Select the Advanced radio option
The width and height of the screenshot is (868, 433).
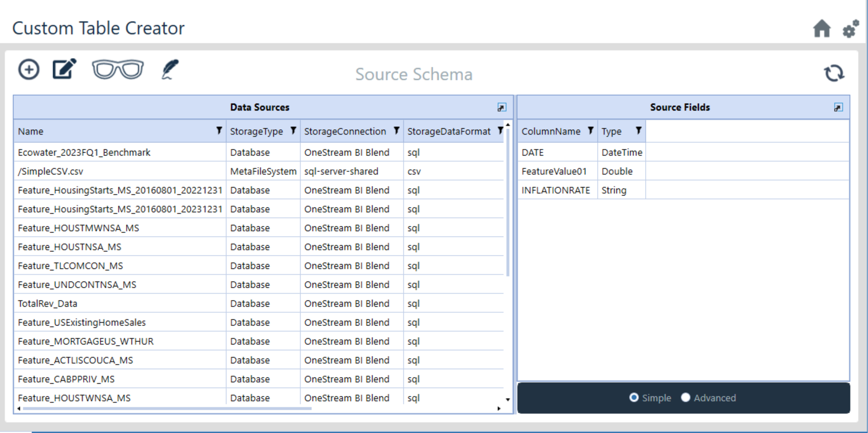click(686, 398)
